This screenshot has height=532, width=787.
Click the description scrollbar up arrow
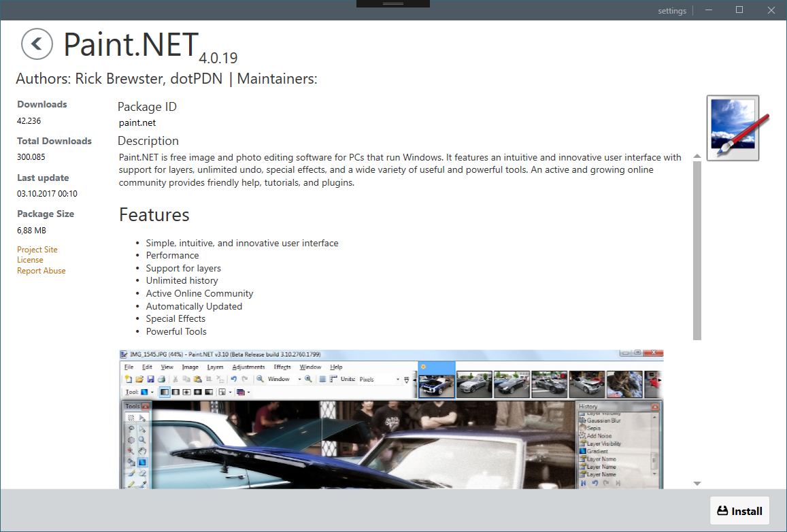(x=697, y=156)
